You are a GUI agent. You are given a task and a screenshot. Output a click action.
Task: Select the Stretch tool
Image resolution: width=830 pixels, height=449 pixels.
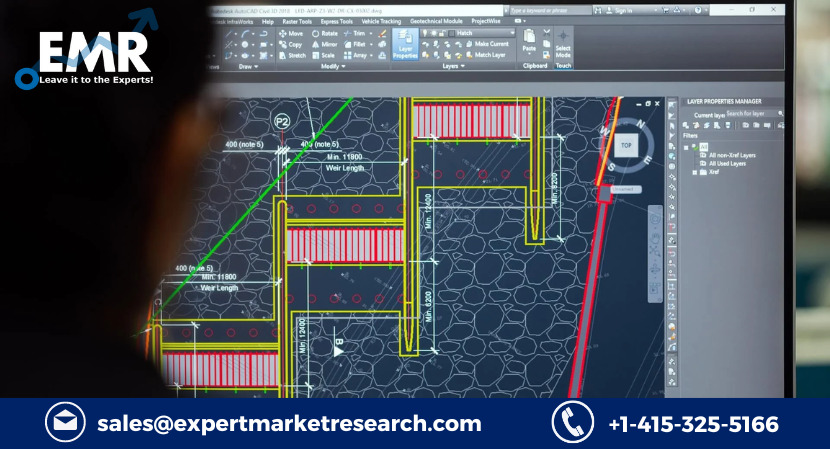(x=292, y=55)
